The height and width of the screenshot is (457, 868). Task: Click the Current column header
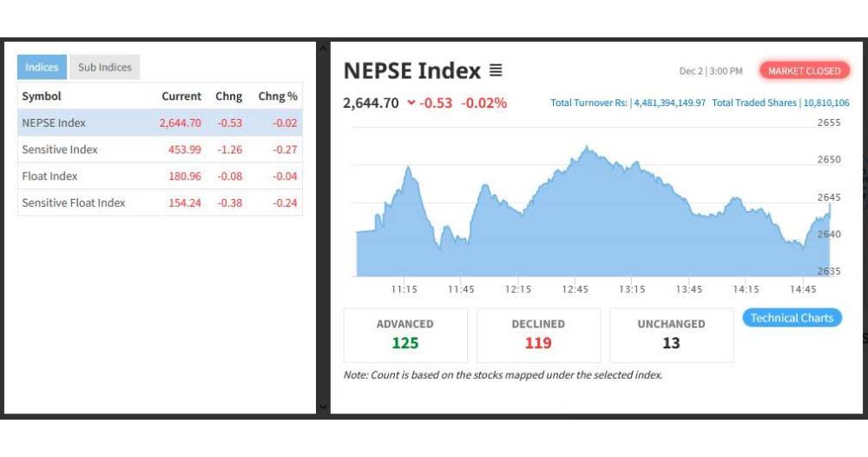pos(181,96)
